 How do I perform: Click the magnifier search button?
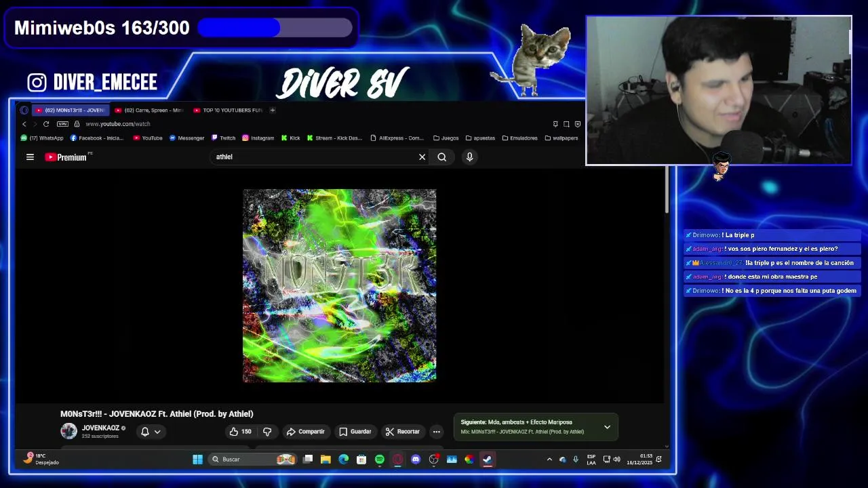442,157
